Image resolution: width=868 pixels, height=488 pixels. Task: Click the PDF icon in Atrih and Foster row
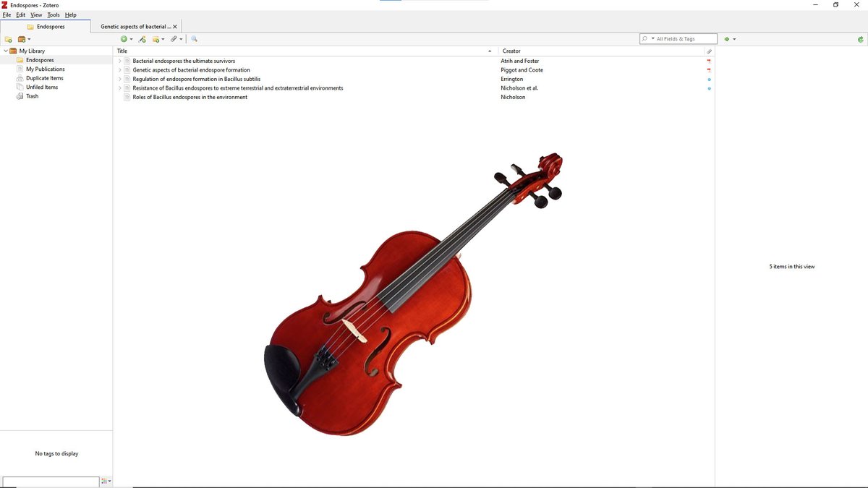click(x=709, y=61)
